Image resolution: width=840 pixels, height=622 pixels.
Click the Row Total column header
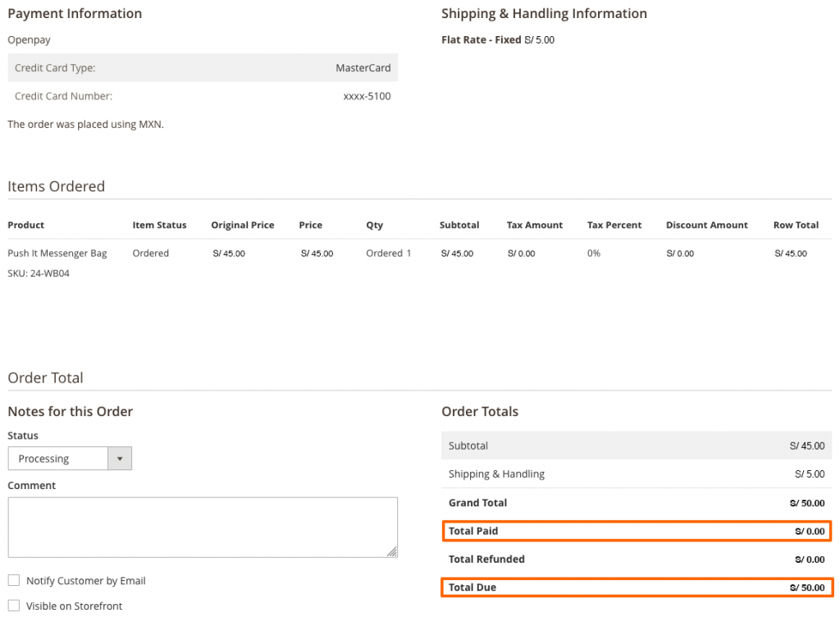click(796, 225)
